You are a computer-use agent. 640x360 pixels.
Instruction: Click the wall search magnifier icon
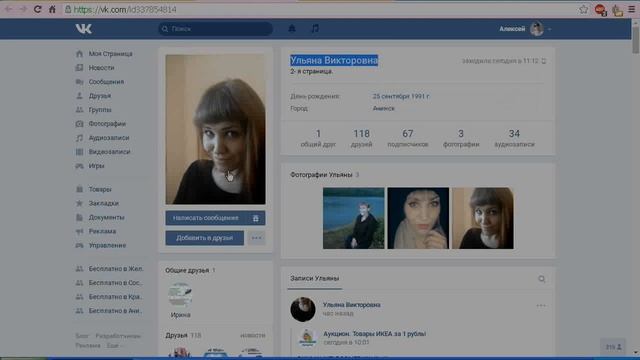coord(542,279)
